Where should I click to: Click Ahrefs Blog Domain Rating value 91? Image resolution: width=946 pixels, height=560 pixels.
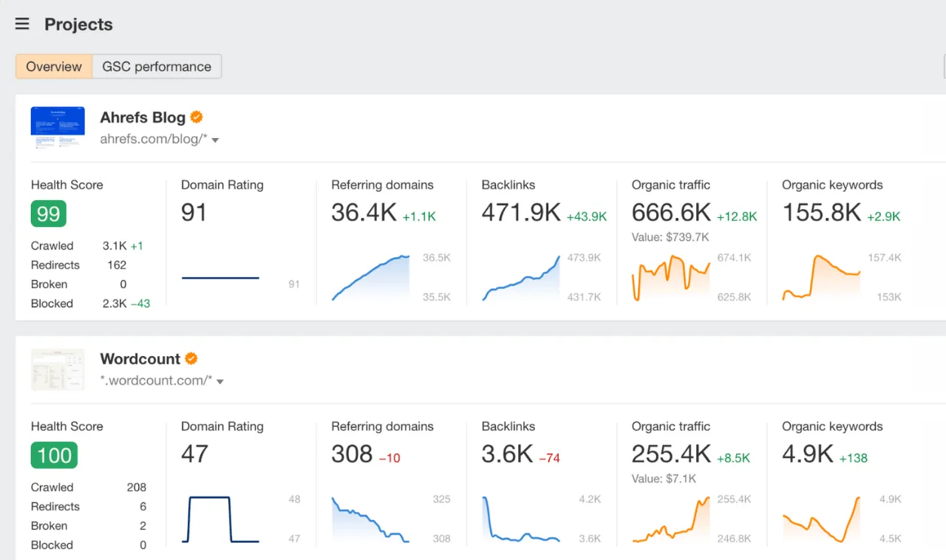[x=194, y=213]
